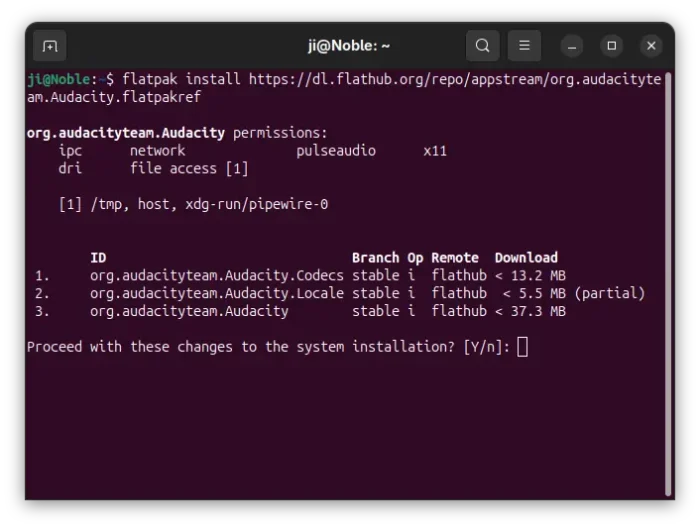
Task: Click the ji@Noble window title
Action: click(348, 45)
